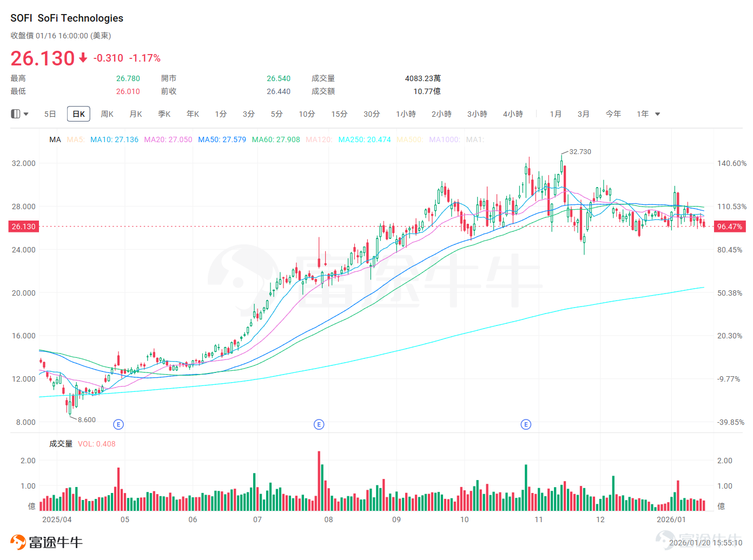The width and height of the screenshot is (753, 560).
Task: Select the 15分 interval
Action: 339,114
